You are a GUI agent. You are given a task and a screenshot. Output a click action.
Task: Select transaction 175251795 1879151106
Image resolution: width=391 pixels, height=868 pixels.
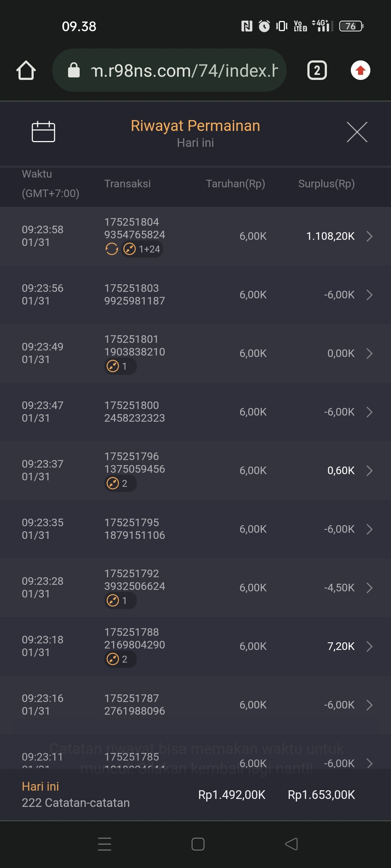point(134,529)
